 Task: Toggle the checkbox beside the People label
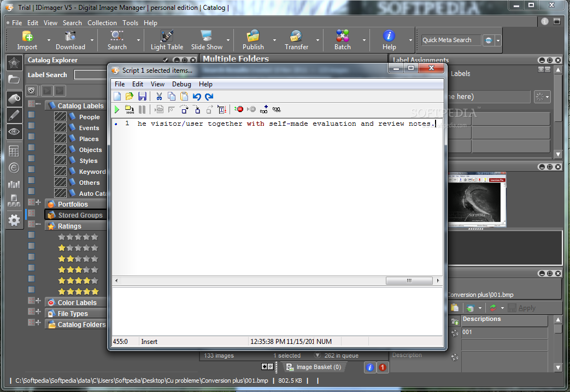click(x=32, y=115)
